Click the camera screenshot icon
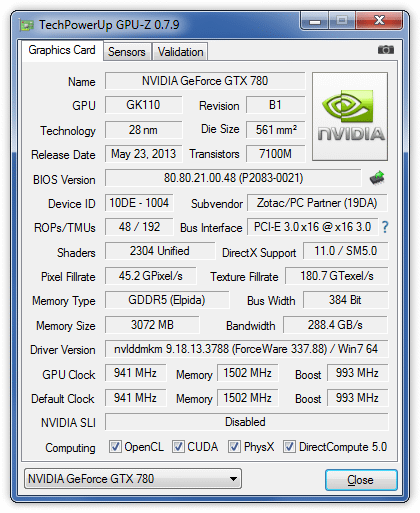This screenshot has height=513, width=420. [386, 50]
